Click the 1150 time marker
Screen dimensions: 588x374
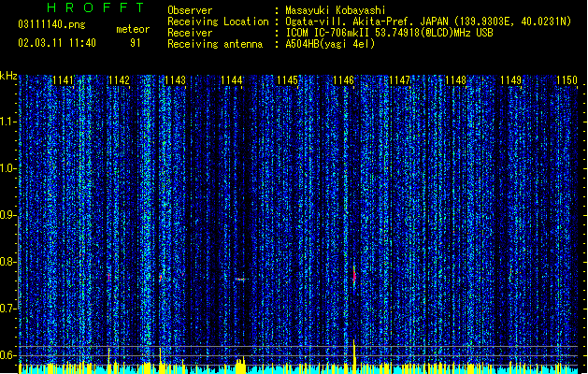click(567, 80)
